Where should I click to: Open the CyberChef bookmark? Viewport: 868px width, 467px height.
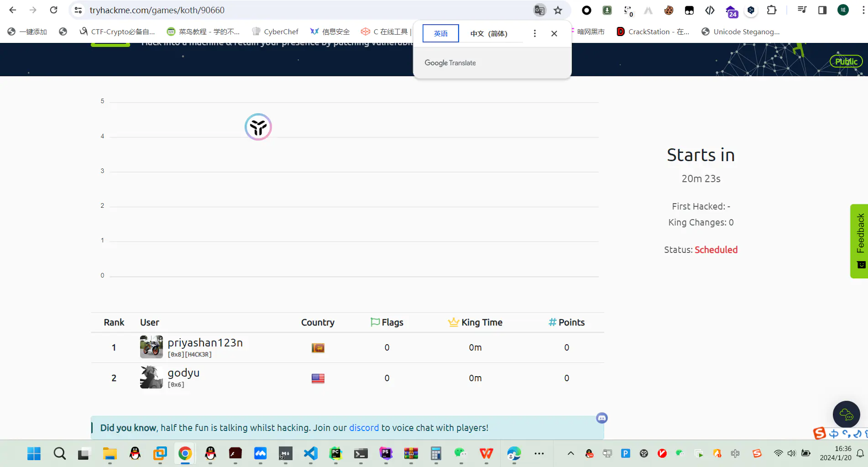click(x=275, y=31)
